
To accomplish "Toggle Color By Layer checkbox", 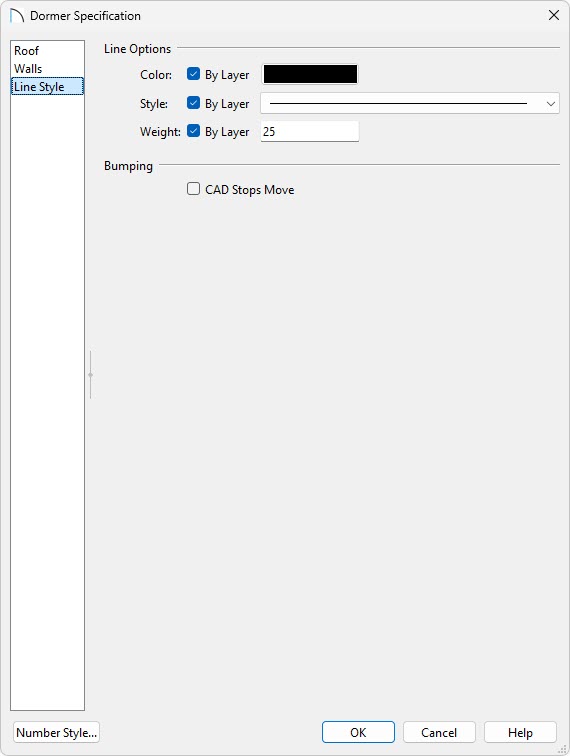I will [193, 74].
